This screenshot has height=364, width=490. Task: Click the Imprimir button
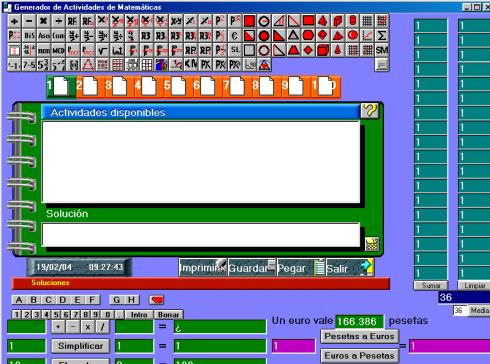[203, 267]
